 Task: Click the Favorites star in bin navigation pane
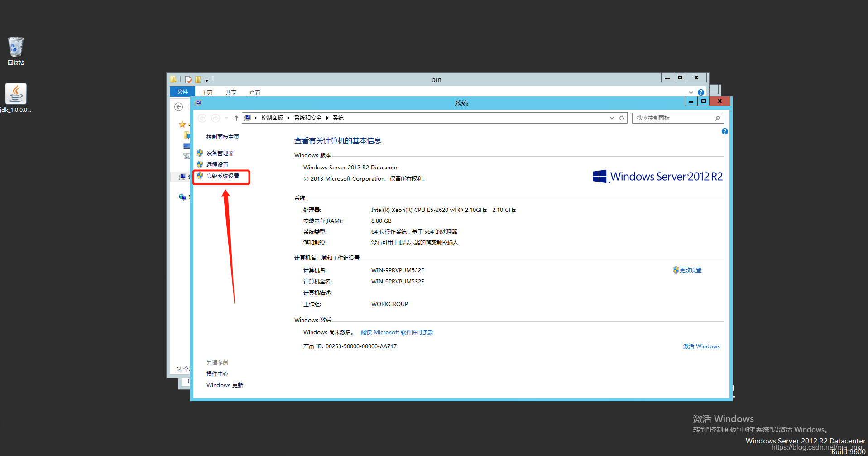[182, 124]
